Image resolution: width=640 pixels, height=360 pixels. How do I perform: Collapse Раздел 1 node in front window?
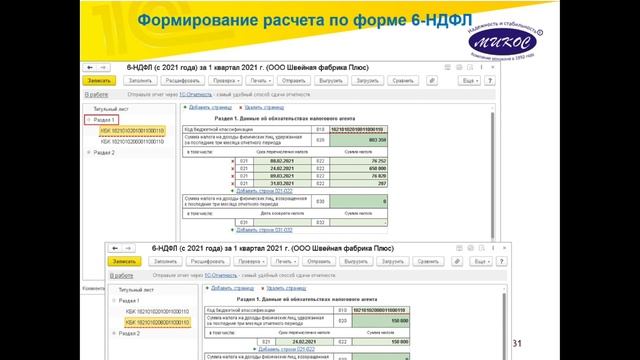coord(114,301)
